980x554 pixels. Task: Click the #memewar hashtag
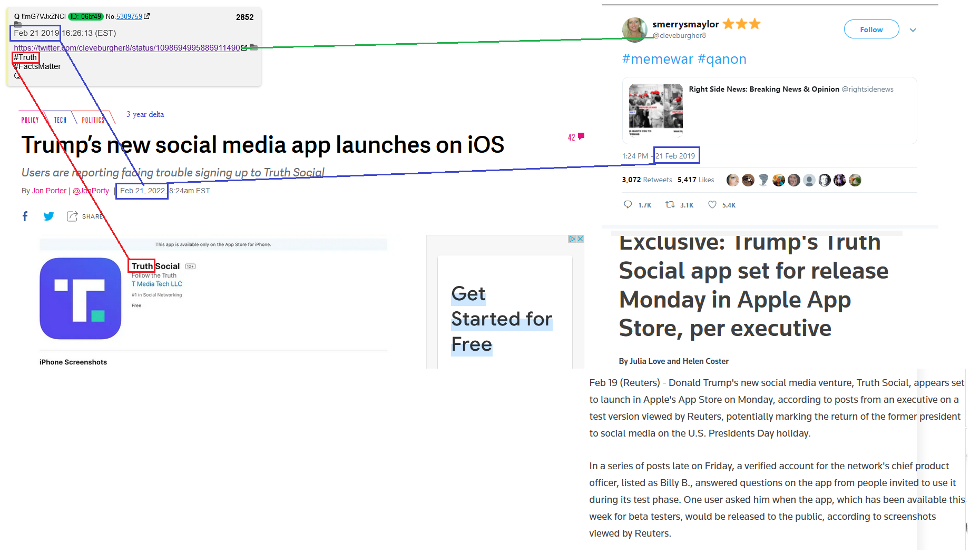click(x=658, y=59)
